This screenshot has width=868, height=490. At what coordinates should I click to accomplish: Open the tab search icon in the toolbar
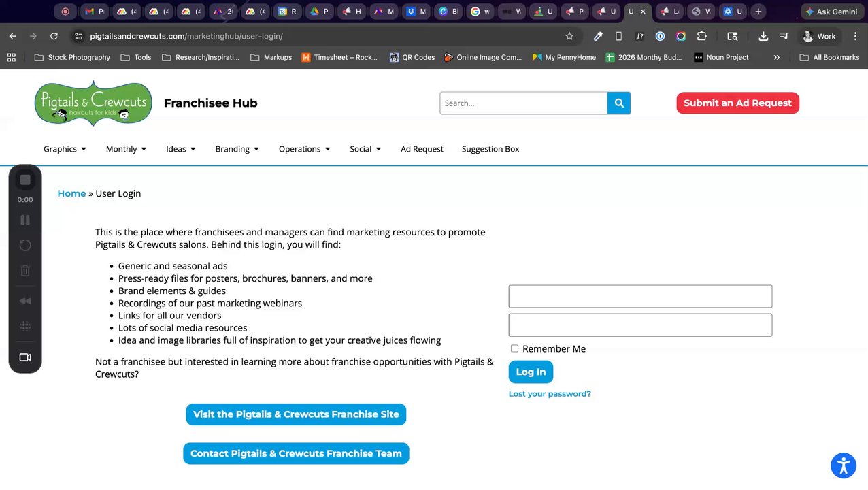tap(733, 36)
